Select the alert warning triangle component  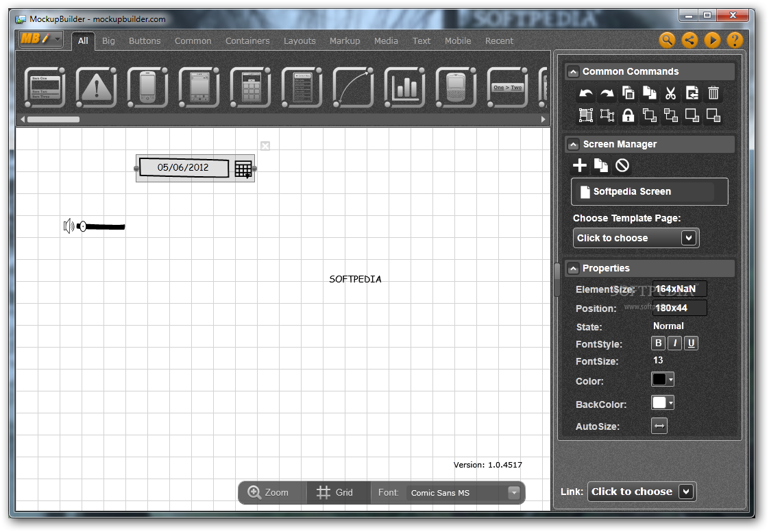pyautogui.click(x=96, y=87)
